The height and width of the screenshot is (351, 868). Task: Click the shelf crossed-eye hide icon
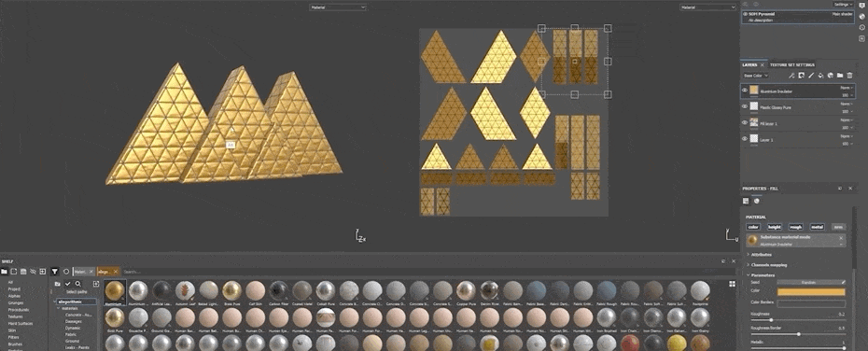pyautogui.click(x=33, y=272)
